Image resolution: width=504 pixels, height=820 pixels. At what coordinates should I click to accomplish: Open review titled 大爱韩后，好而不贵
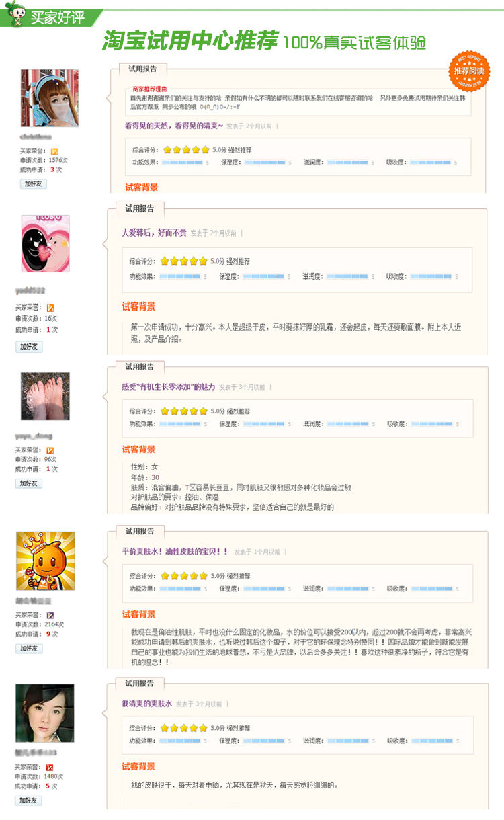(x=154, y=233)
